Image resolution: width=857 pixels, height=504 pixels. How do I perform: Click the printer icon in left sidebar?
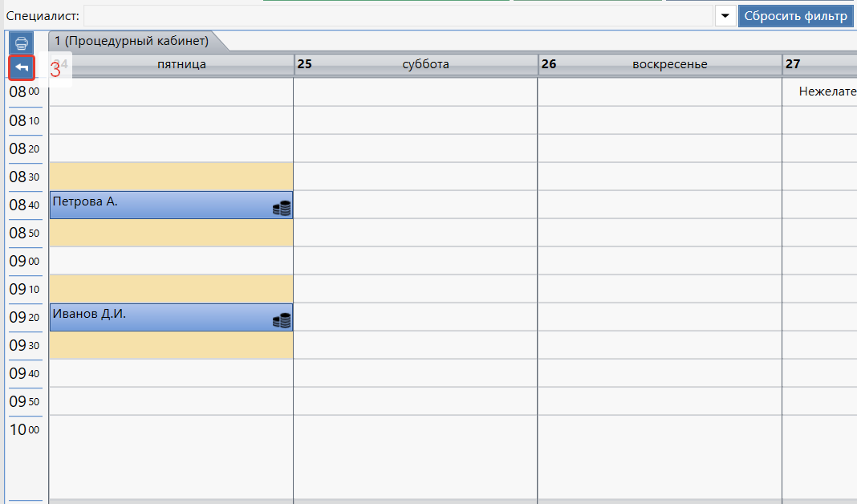tap(22, 43)
